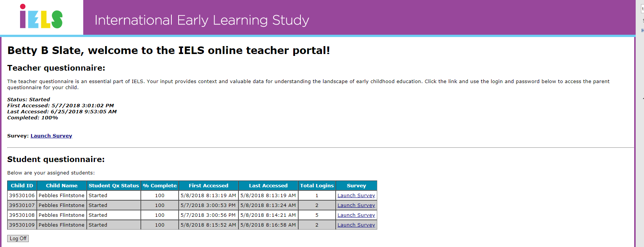Click the Child ID column header

22,186
